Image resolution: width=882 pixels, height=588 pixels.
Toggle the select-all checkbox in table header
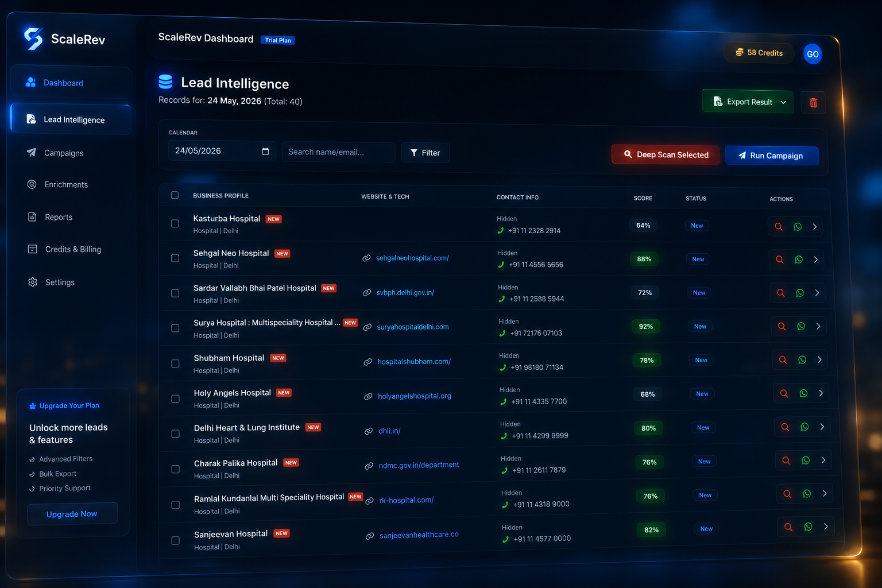tap(175, 195)
